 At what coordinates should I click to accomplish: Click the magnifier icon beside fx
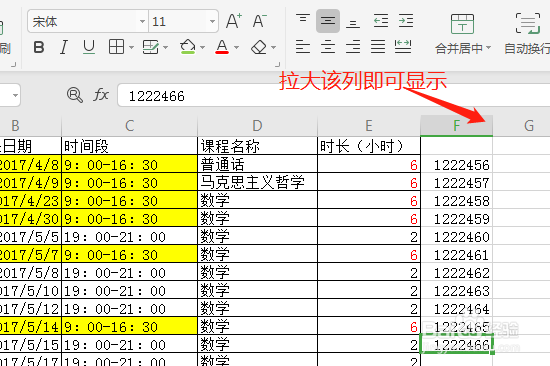pyautogui.click(x=75, y=95)
